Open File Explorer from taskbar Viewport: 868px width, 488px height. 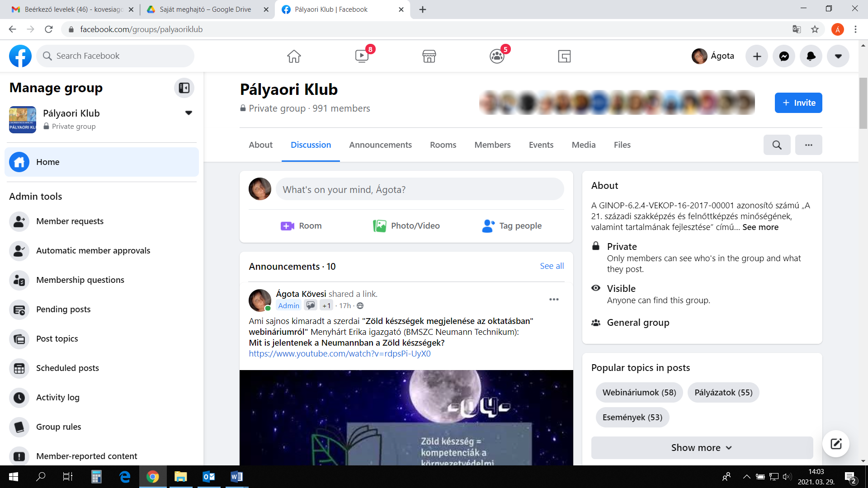point(180,477)
